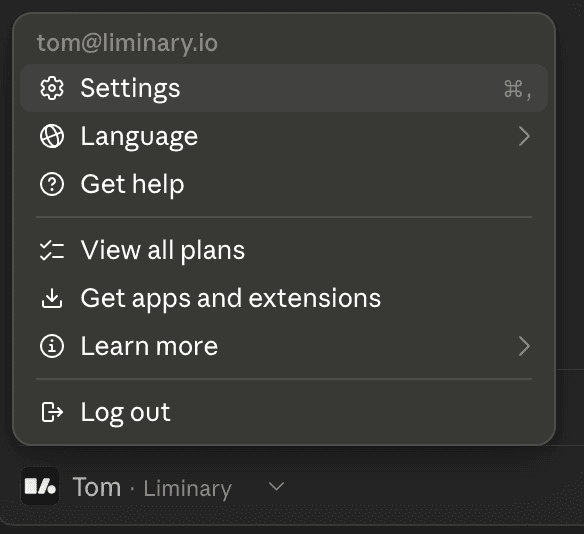The image size is (584, 534).
Task: Log out of the account
Action: (x=284, y=412)
